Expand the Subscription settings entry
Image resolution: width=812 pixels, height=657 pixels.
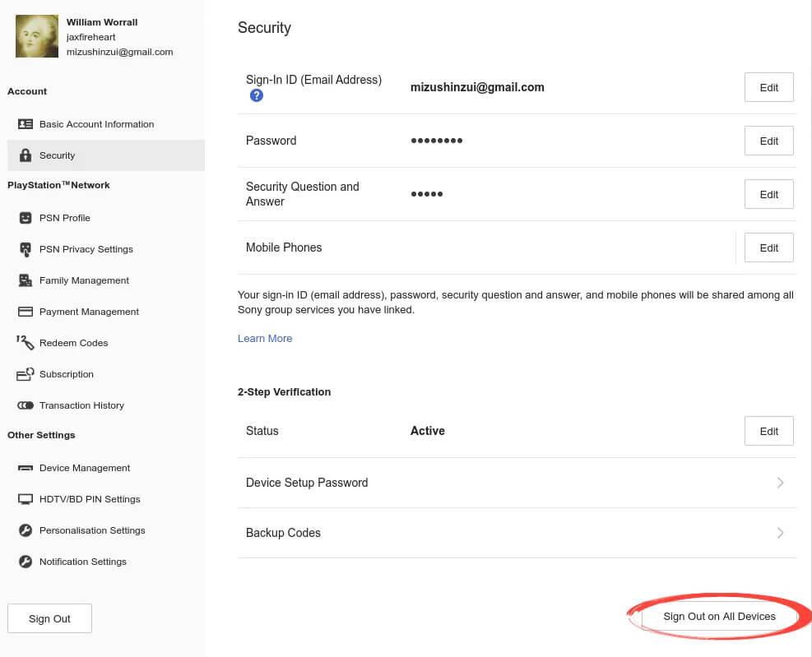(x=66, y=374)
